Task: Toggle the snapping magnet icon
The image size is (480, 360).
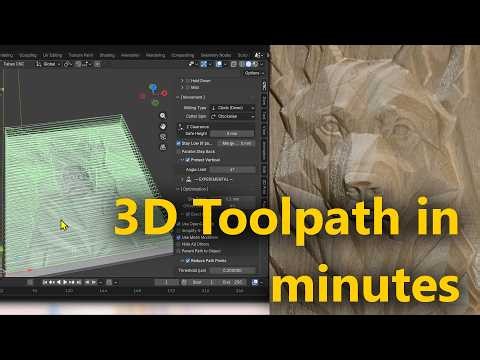Action: point(78,64)
